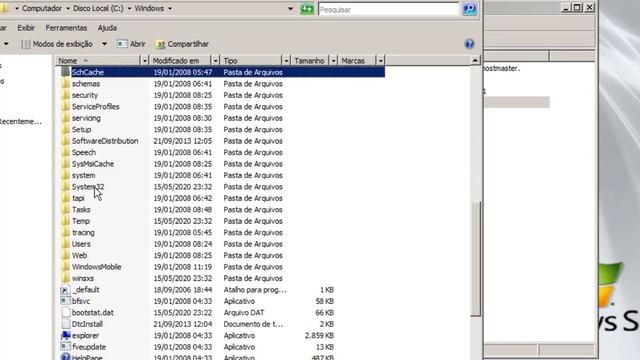
Task: Open the Modos de exibição dropdown arrow
Action: 104,44
